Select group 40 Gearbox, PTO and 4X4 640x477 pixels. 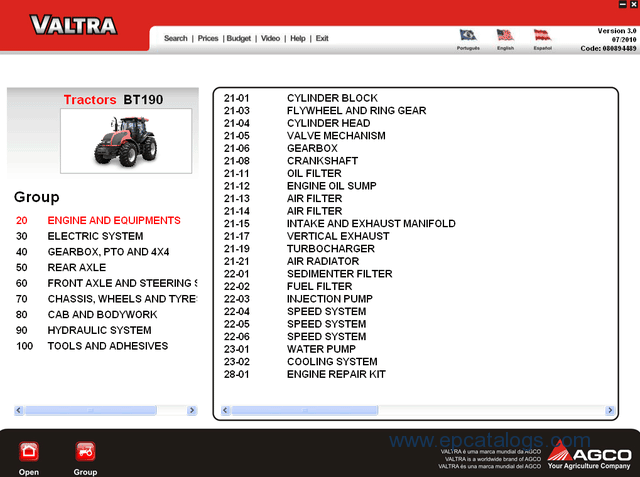tap(93, 252)
